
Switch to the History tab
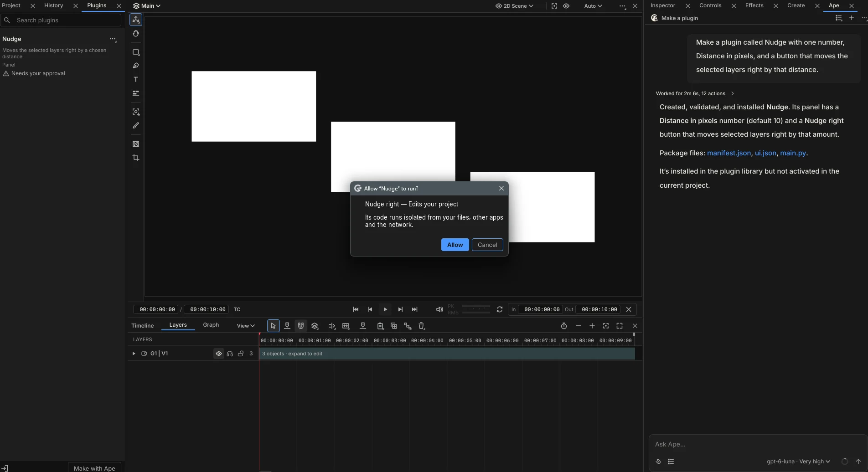tap(53, 5)
